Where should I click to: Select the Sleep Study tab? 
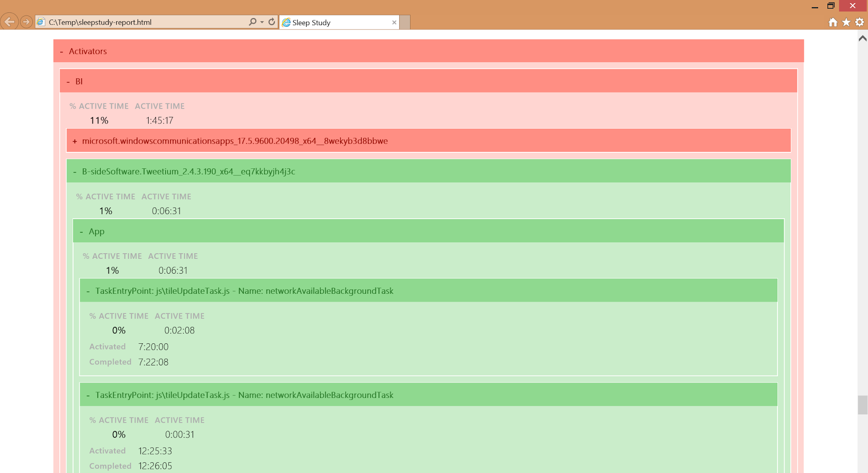[x=339, y=23]
